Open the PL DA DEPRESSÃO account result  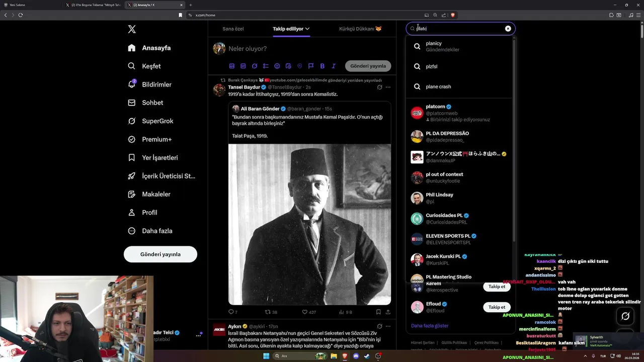459,136
